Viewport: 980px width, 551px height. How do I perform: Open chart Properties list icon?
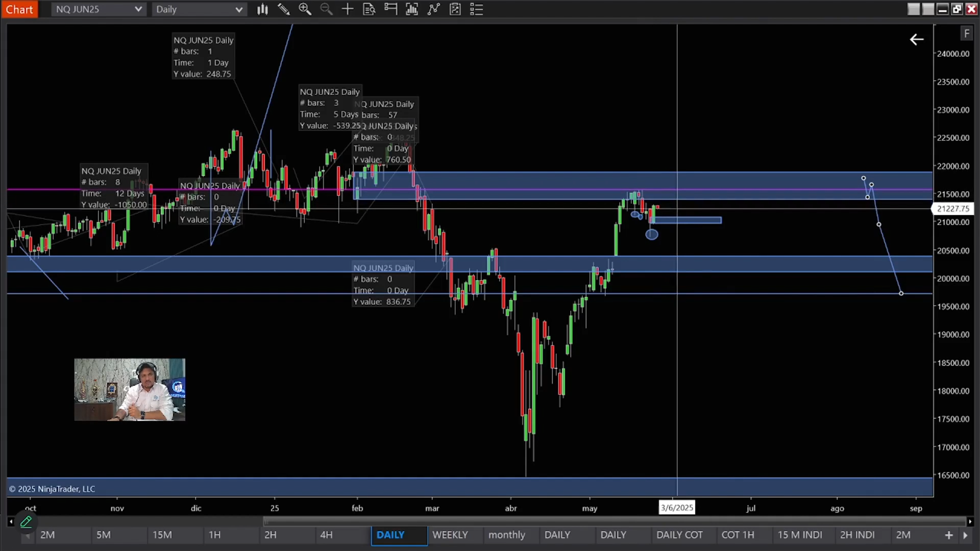click(x=476, y=9)
